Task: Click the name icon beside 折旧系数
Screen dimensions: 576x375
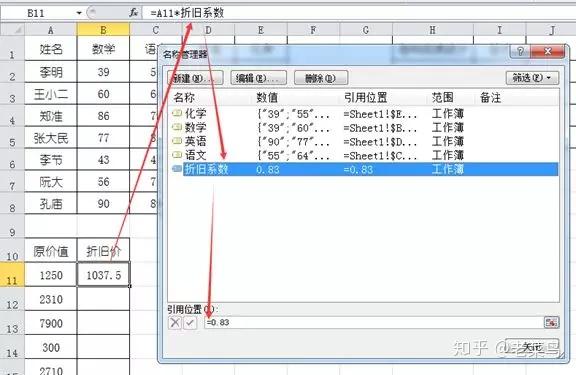Action: coord(177,169)
